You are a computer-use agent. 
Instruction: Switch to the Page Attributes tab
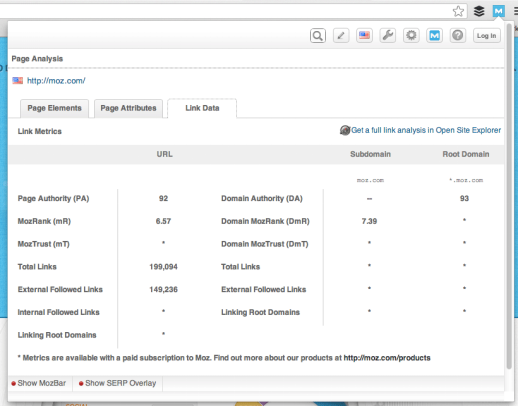(128, 108)
